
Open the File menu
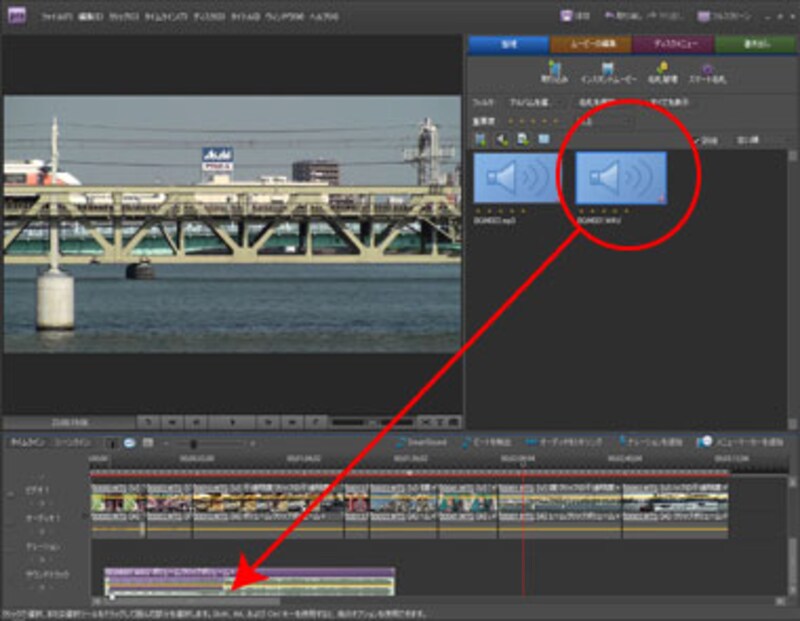pos(56,17)
